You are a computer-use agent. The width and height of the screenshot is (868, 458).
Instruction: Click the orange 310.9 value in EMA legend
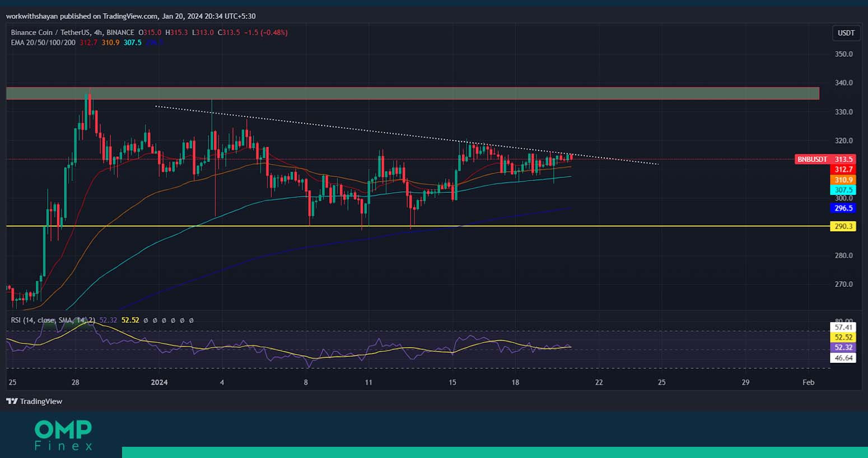pos(110,43)
